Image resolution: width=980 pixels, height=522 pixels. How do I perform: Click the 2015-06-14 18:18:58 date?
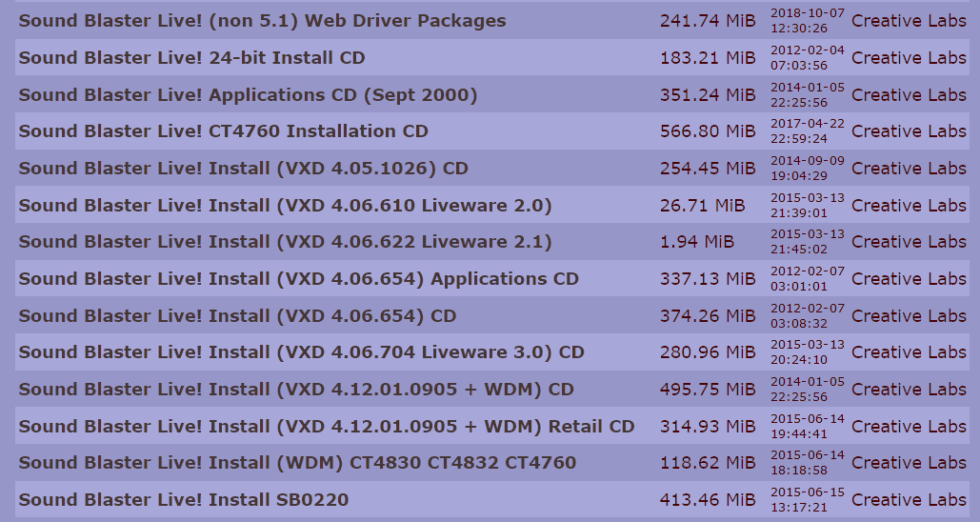point(808,463)
